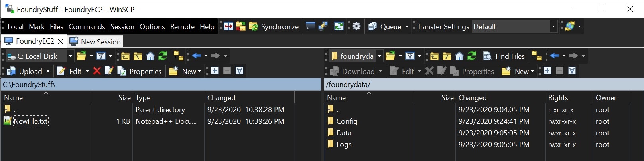Image resolution: width=644 pixels, height=161 pixels.
Task: Toggle the local directory tree icon
Action: point(178,56)
